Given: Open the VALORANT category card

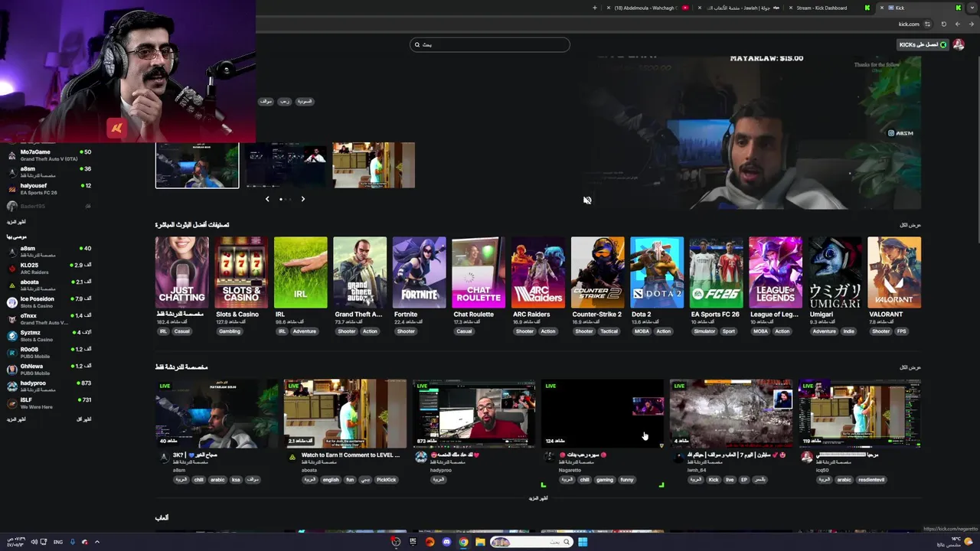Looking at the screenshot, I should [x=894, y=272].
